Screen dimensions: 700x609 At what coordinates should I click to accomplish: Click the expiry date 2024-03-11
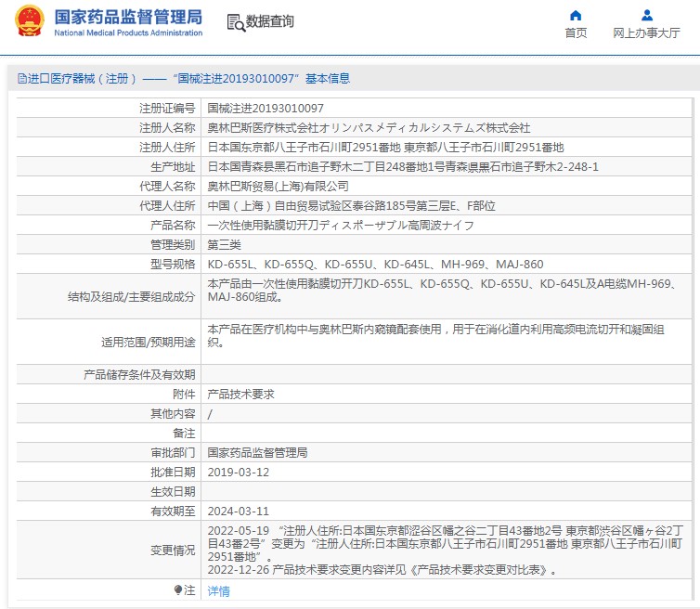pos(238,511)
